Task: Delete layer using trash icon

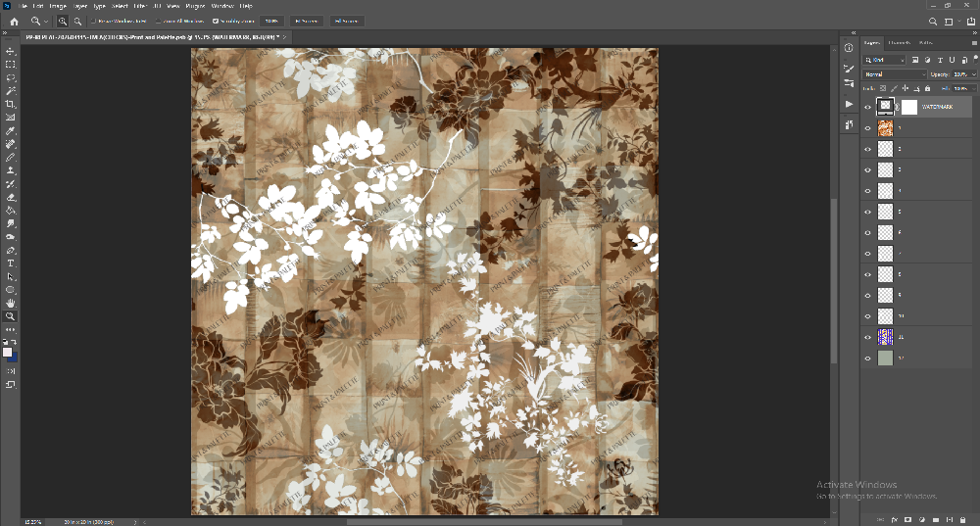Action: click(963, 519)
